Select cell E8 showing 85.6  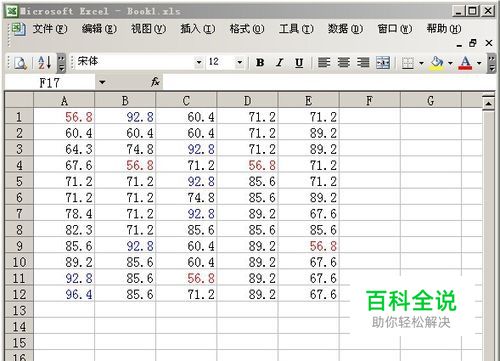(309, 230)
